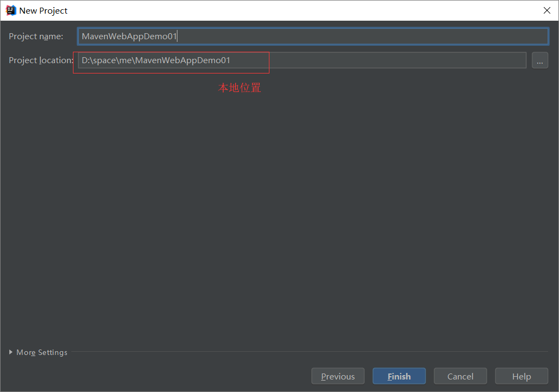Click the Project location label
The width and height of the screenshot is (559, 392).
(40, 60)
